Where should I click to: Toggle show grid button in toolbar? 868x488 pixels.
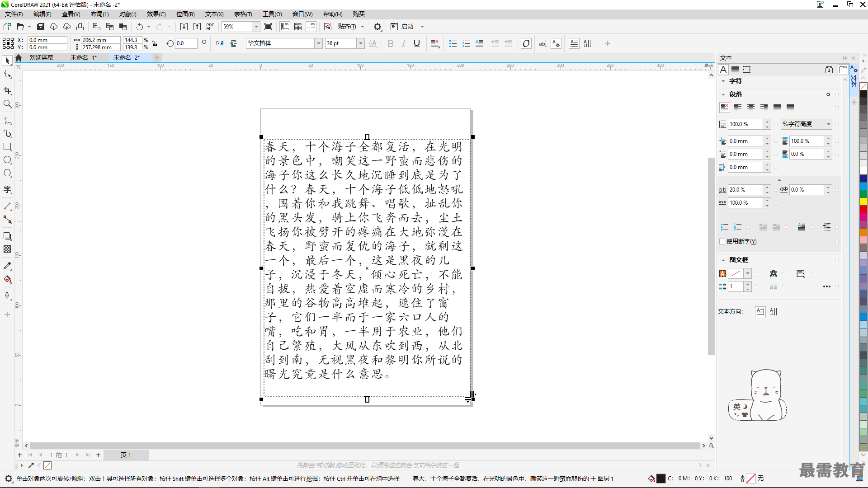(x=298, y=27)
